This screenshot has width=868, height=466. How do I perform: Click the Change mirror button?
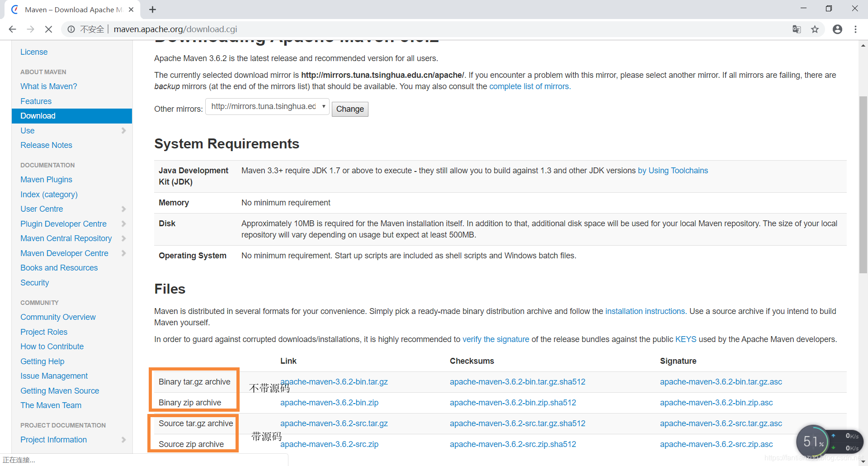click(x=350, y=109)
